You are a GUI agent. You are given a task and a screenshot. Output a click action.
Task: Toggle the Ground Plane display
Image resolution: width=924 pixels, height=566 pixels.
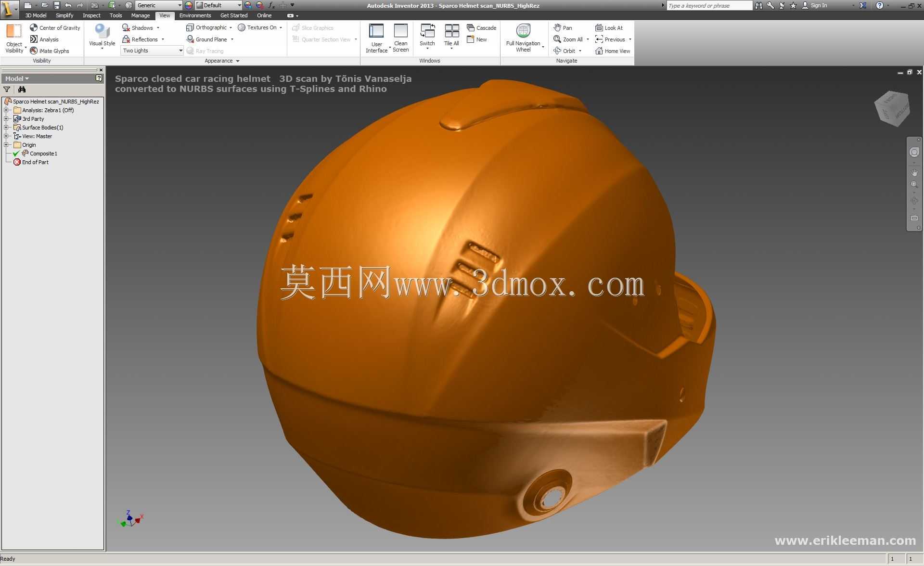207,39
